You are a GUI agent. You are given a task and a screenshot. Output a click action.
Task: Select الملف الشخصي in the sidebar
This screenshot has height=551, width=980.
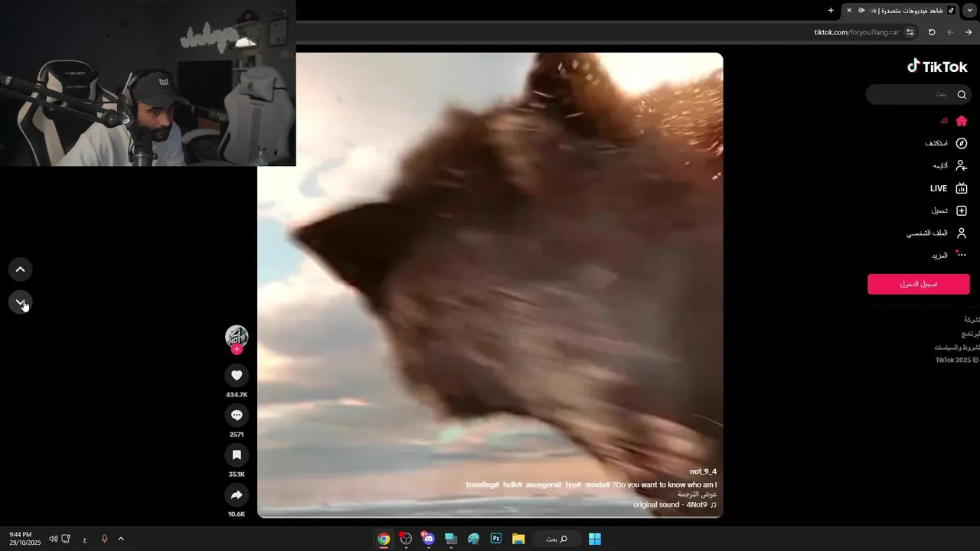click(x=927, y=233)
